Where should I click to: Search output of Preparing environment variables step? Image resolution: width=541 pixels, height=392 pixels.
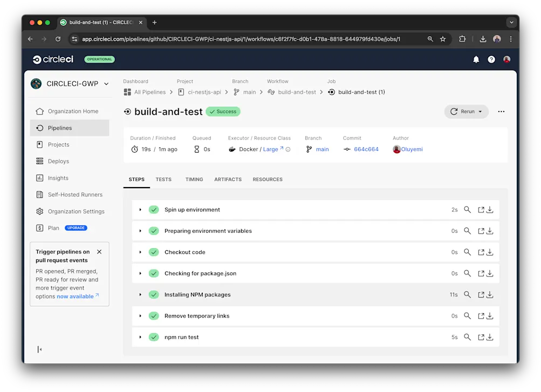[467, 231]
